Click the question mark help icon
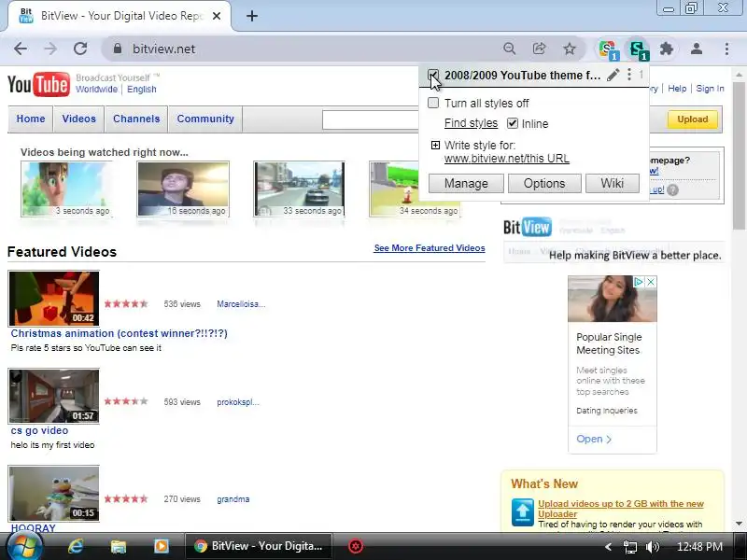This screenshot has width=747, height=560. click(672, 190)
